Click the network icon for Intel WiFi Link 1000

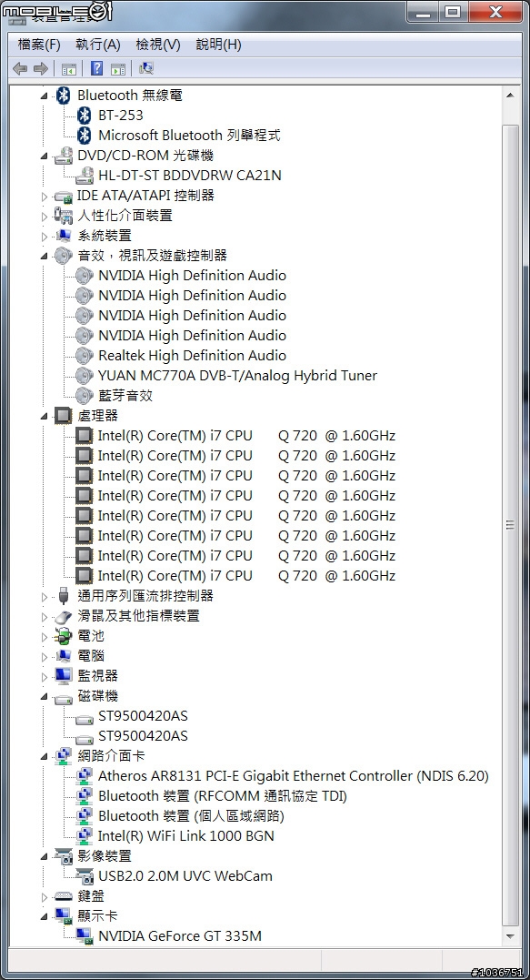[85, 835]
